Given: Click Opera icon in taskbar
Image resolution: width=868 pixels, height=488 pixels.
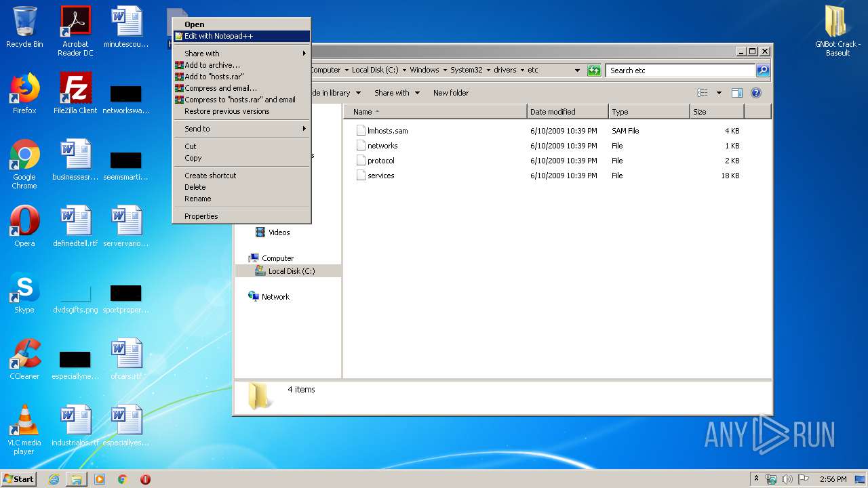Looking at the screenshot, I should pyautogui.click(x=145, y=479).
